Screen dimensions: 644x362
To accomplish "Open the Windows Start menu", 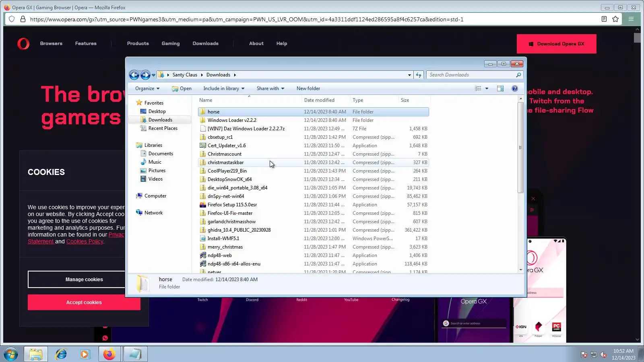I will click(11, 354).
